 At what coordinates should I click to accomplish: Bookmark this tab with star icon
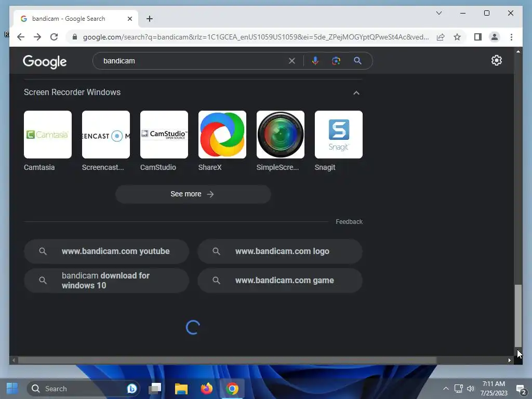tap(457, 37)
